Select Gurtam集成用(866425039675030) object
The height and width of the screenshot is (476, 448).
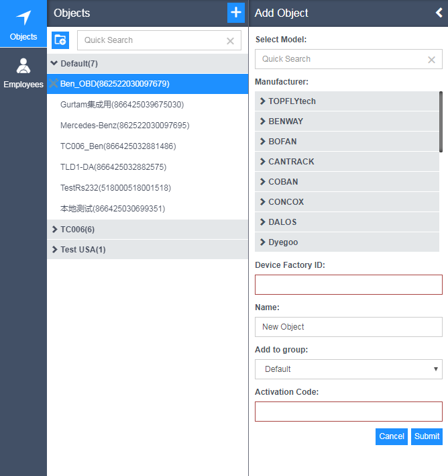click(148, 105)
